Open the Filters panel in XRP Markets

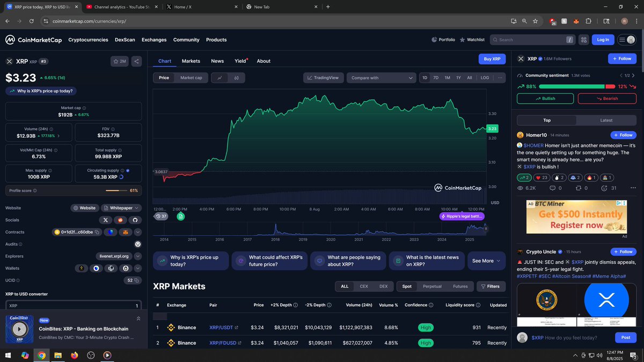coord(491,286)
